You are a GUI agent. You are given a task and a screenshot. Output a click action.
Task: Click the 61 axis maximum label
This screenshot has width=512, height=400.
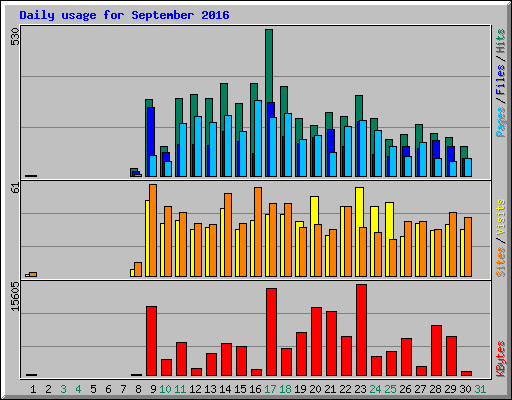pos(15,188)
